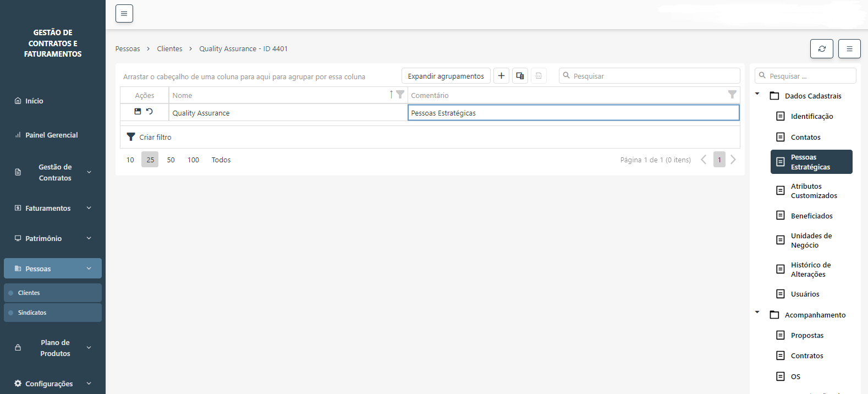Click the Expandir agrupamentos button
This screenshot has width=868, height=394.
point(446,76)
